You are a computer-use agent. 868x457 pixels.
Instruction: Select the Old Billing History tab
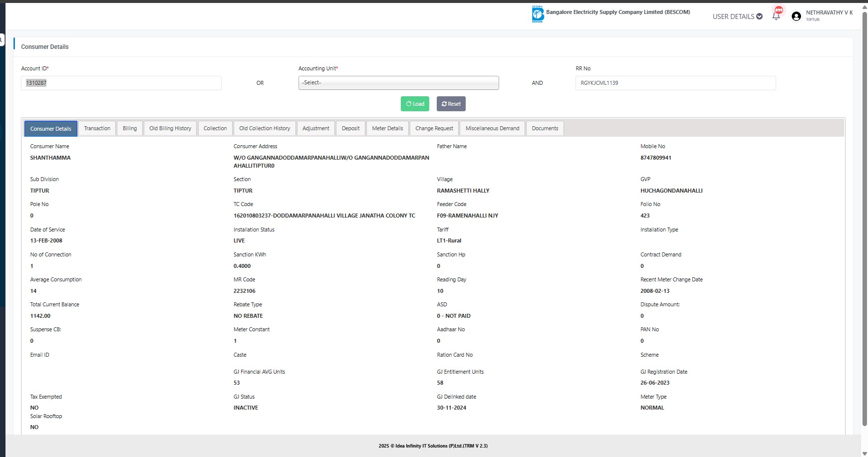coord(170,129)
